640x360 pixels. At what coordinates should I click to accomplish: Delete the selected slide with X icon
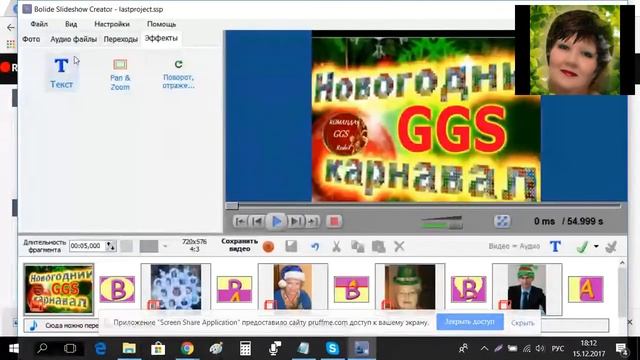[x=399, y=246]
